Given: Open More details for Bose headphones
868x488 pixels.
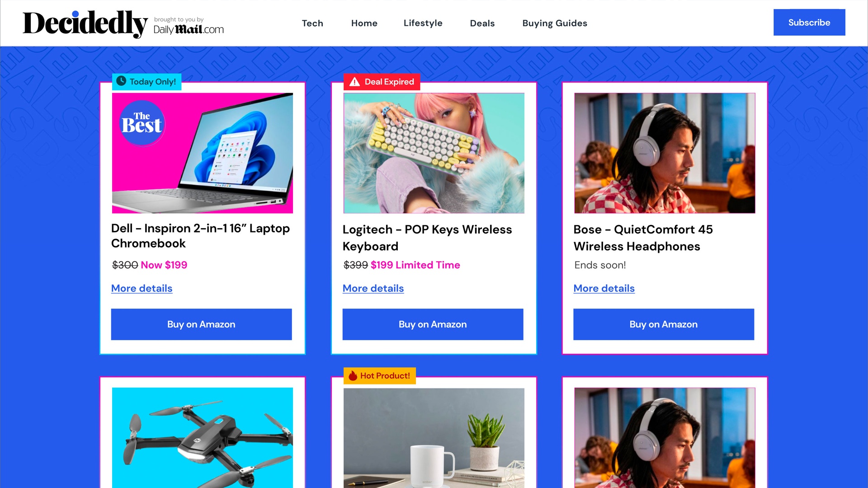Looking at the screenshot, I should tap(604, 288).
